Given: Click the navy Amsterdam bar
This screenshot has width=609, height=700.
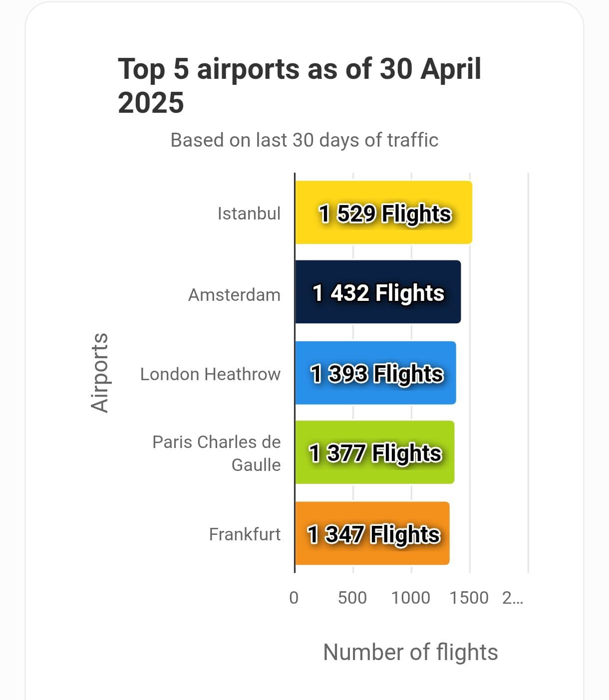Looking at the screenshot, I should click(x=378, y=292).
